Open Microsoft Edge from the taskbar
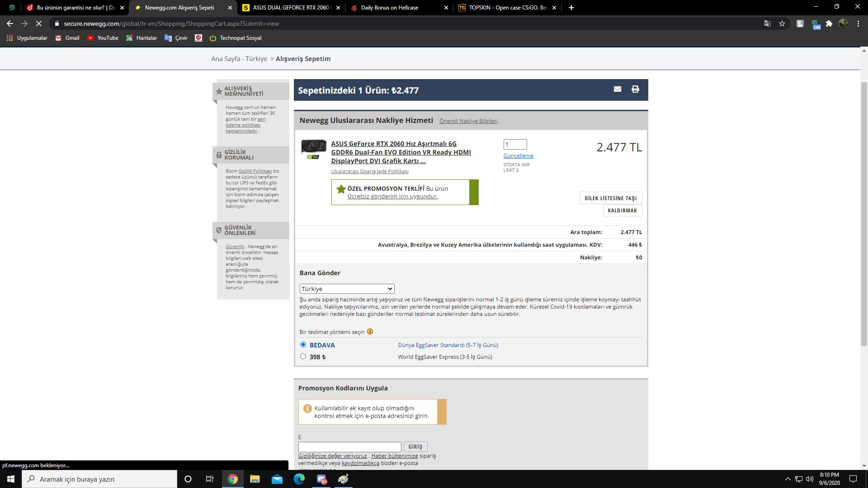This screenshot has width=868, height=488. coord(299,479)
